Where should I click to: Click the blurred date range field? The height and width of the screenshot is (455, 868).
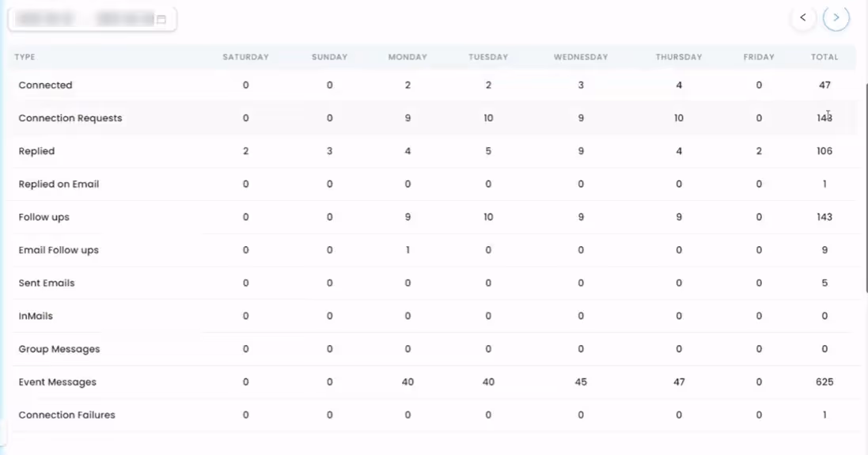(x=93, y=19)
